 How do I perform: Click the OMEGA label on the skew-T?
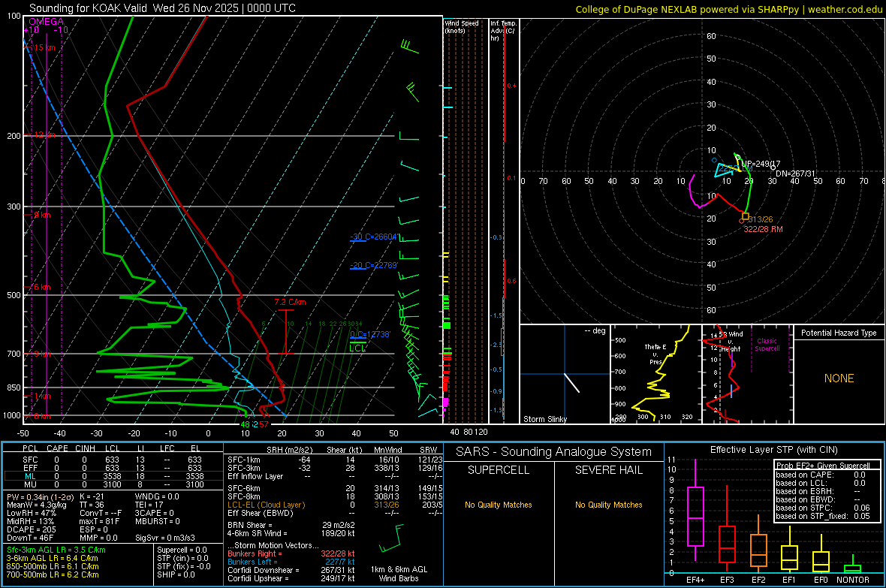46,22
